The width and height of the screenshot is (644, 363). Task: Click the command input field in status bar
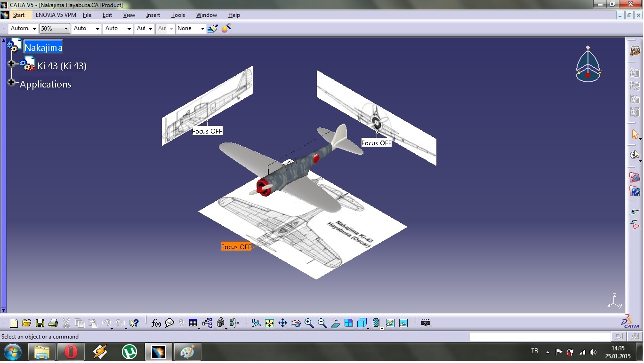[x=540, y=337]
